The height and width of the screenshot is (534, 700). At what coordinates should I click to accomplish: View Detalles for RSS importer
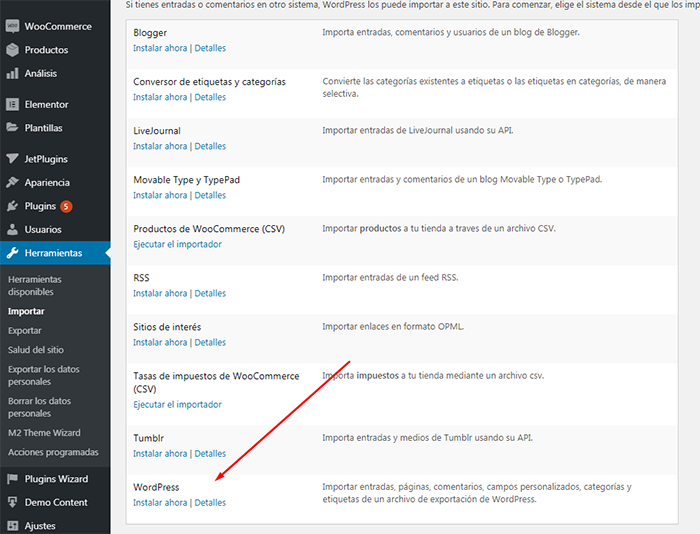point(210,293)
